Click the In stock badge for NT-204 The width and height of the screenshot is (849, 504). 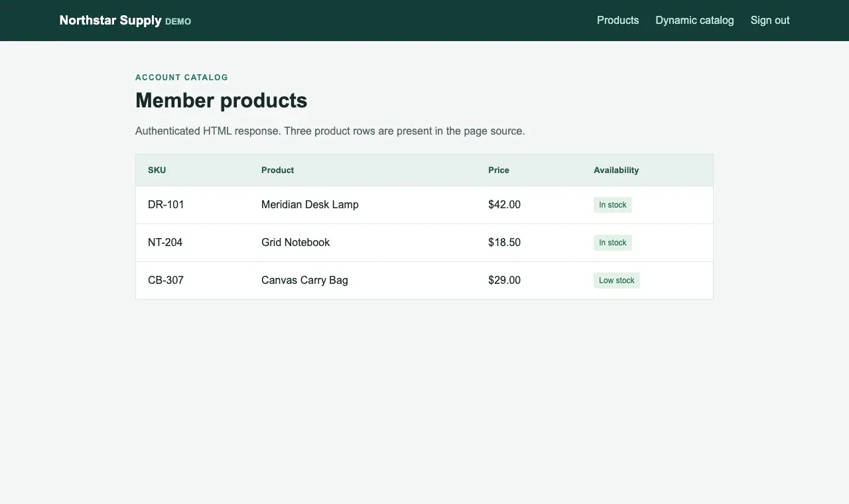point(612,243)
